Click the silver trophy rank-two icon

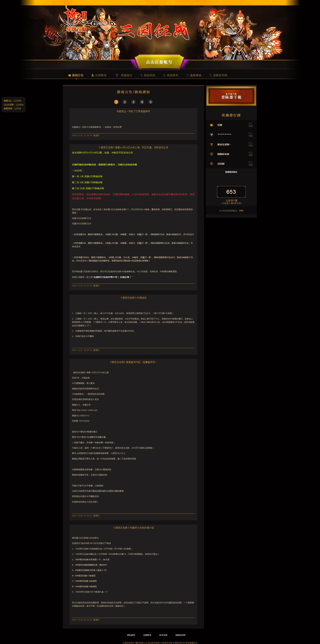click(x=211, y=134)
